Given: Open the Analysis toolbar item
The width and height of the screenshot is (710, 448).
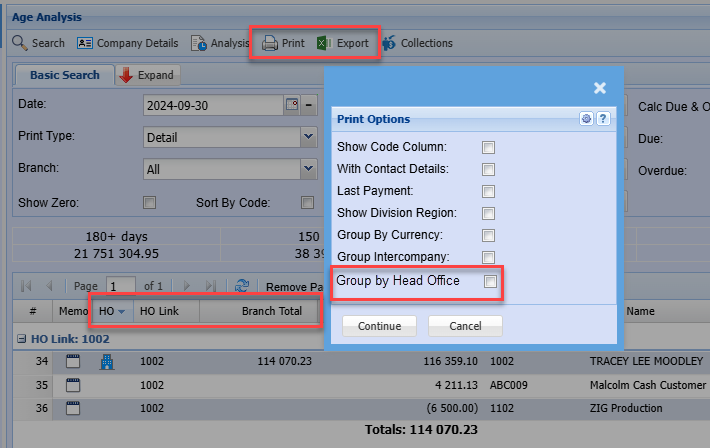Looking at the screenshot, I should [199, 43].
